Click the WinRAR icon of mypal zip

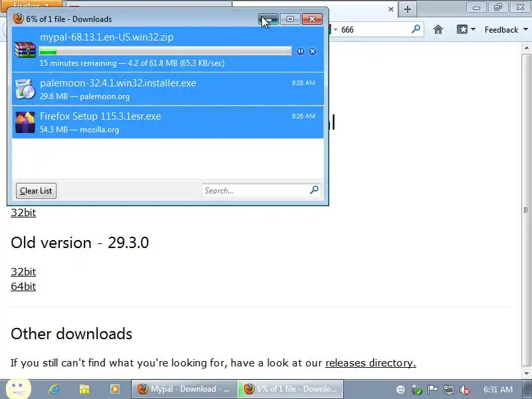click(25, 50)
